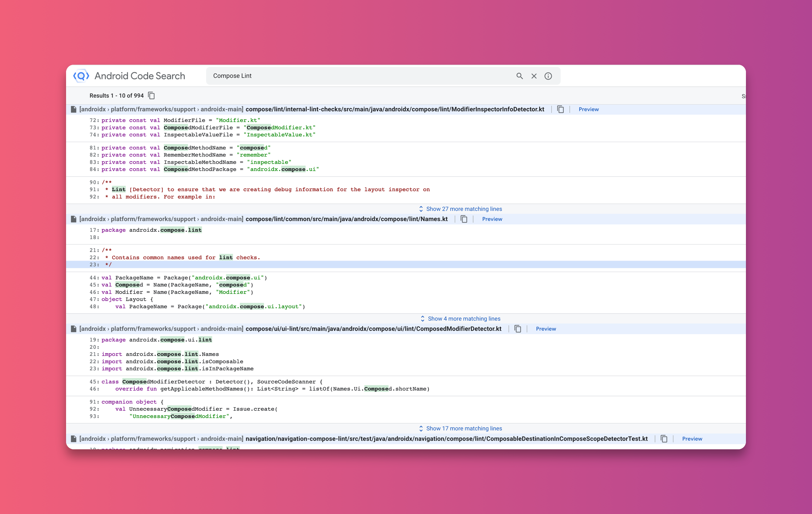Screen dimensions: 812x514
Task: Copy path icon for ComposableDestinationInComposeScopeDetectorTest.kt
Action: 664,439
